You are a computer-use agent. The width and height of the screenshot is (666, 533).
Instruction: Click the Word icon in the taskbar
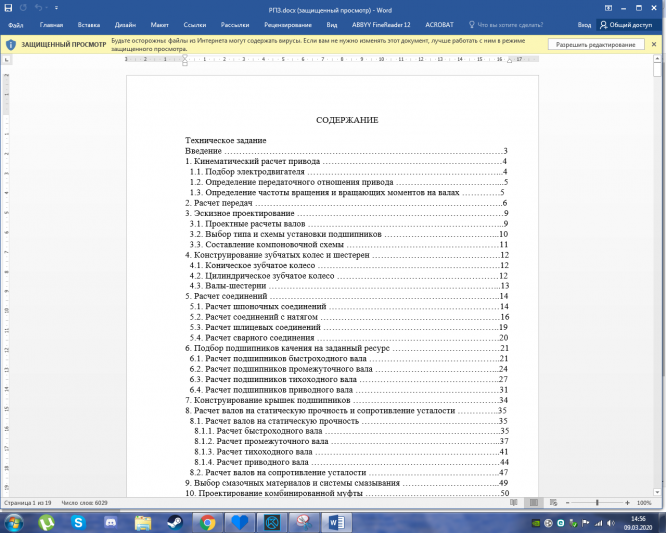coord(335,522)
